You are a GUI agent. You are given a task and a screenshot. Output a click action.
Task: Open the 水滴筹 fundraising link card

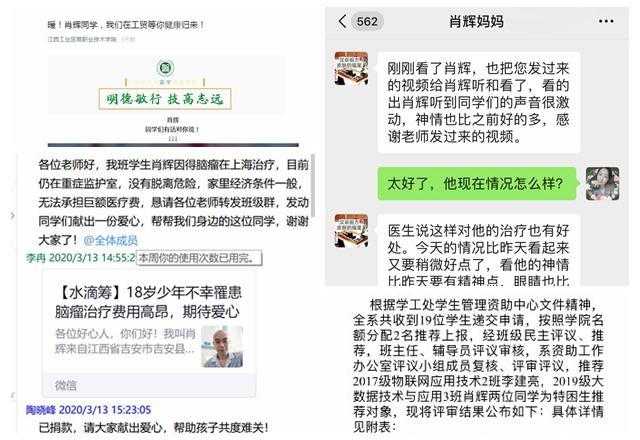[149, 334]
